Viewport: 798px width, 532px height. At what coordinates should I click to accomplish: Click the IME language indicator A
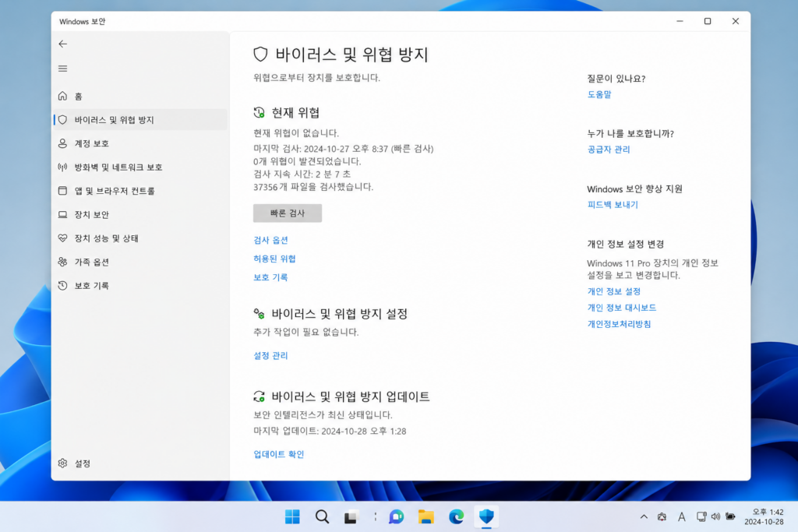point(681,516)
